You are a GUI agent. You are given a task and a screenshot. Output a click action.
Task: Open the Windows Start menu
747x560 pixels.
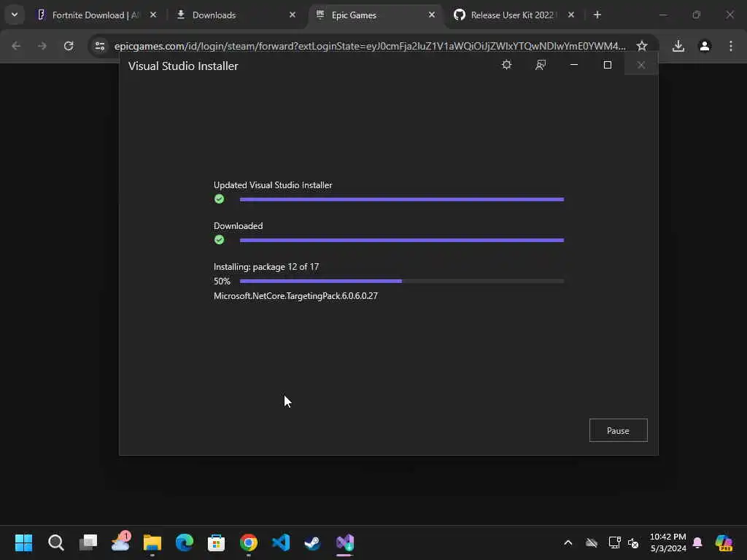tap(23, 542)
